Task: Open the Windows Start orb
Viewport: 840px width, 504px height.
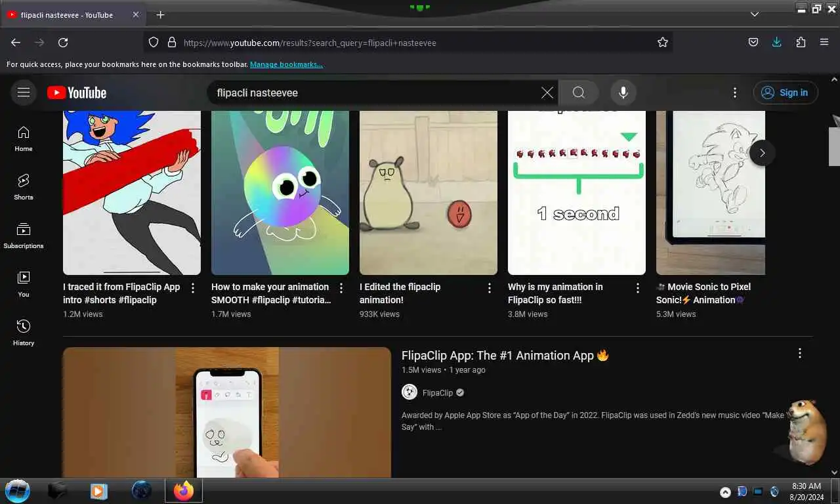Action: 18,491
